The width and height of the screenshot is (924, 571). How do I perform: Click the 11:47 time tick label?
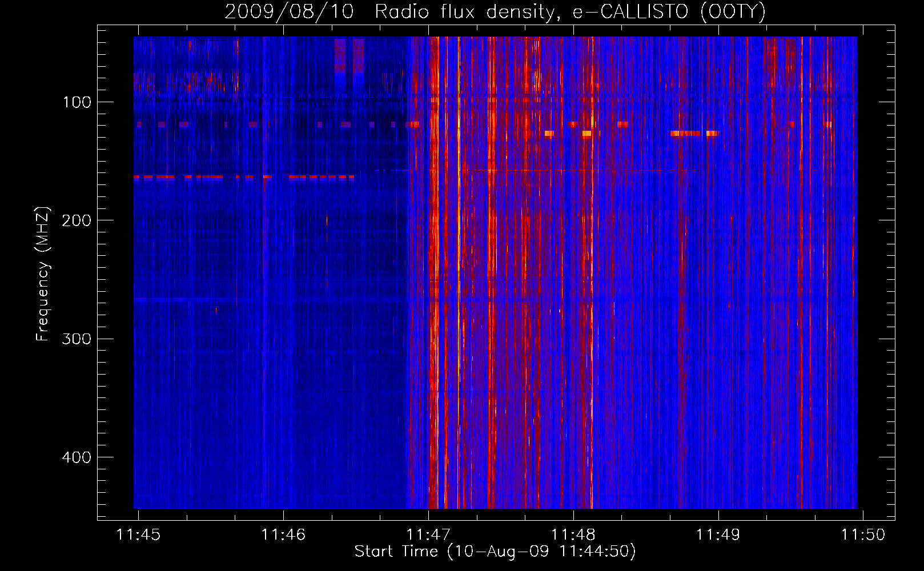click(428, 534)
